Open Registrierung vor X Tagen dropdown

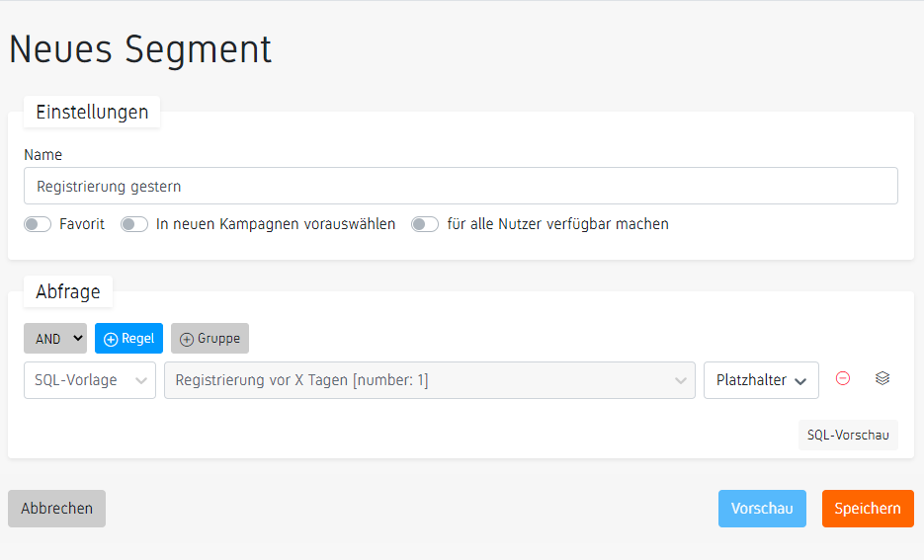[x=429, y=380]
